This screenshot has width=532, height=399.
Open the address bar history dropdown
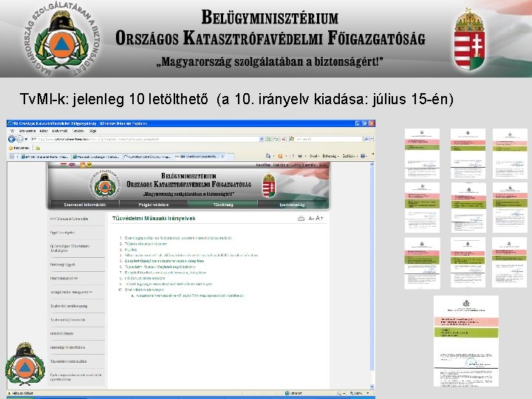(x=262, y=139)
